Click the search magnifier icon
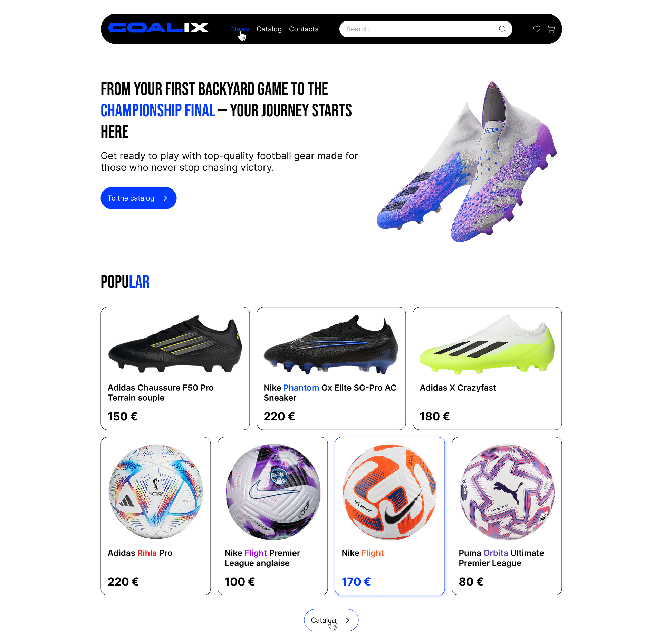Viewport: 663px width, 644px height. (502, 29)
